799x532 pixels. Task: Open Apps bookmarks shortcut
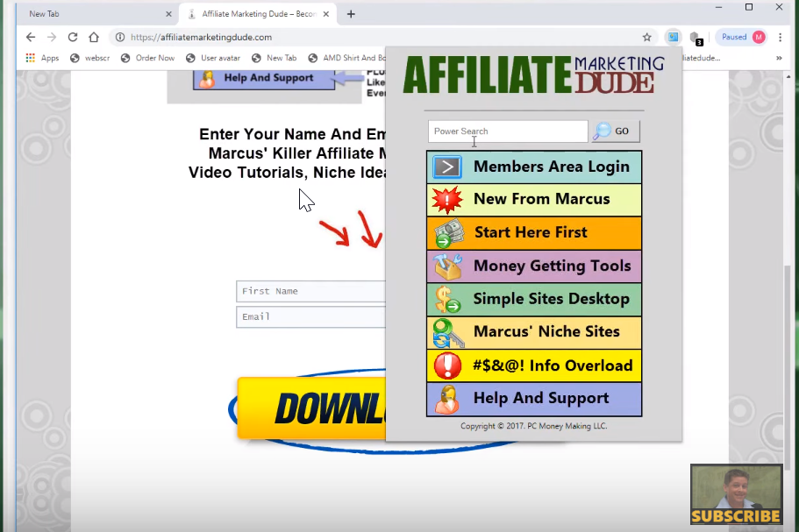[x=43, y=58]
